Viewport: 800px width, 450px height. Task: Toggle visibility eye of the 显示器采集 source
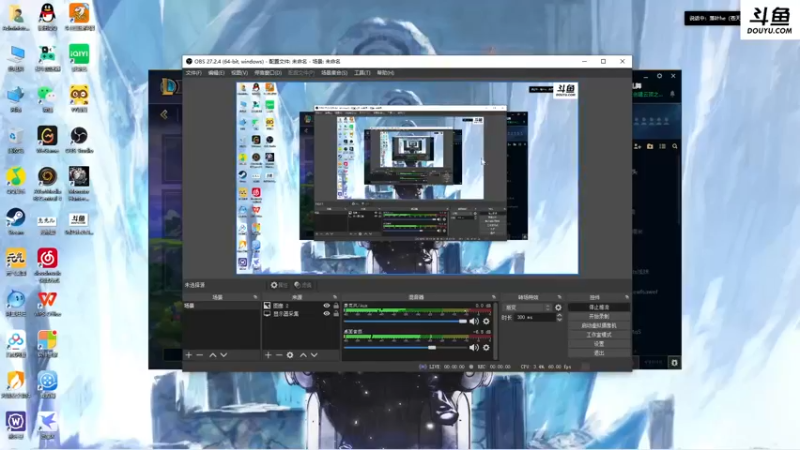pos(327,314)
